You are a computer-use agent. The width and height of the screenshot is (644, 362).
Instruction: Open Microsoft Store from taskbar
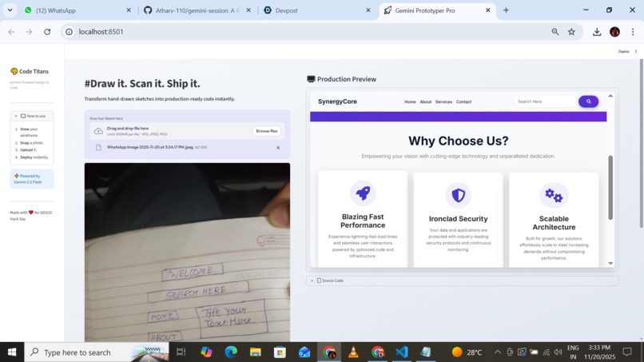click(x=280, y=352)
